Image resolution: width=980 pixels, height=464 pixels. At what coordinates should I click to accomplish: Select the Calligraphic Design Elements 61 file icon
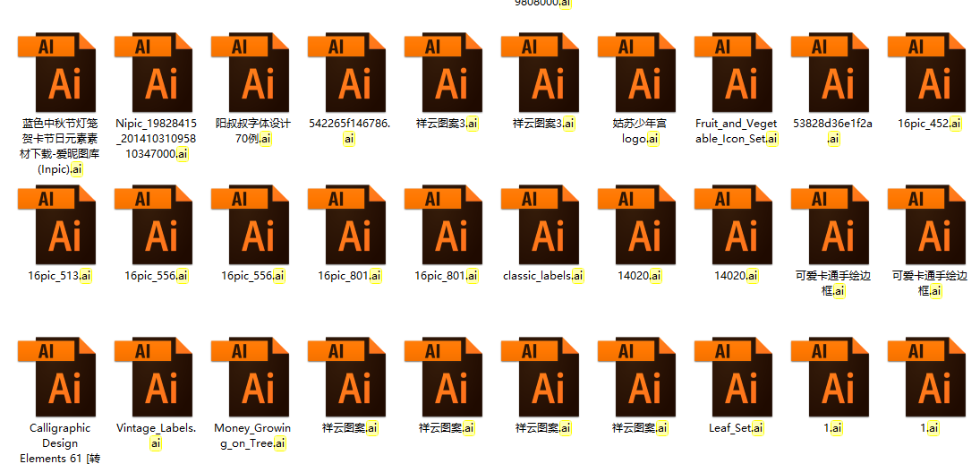click(x=57, y=377)
